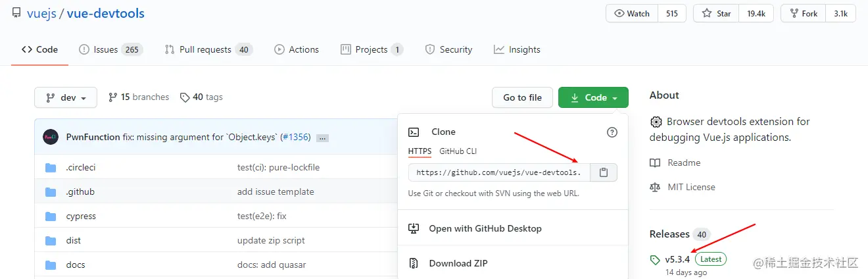Viewport: 868px width, 279px height.
Task: Open the vuejs organization link
Action: coord(41,13)
